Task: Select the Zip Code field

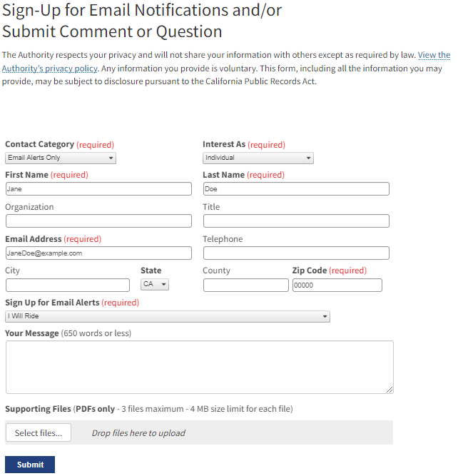Action: [x=337, y=285]
